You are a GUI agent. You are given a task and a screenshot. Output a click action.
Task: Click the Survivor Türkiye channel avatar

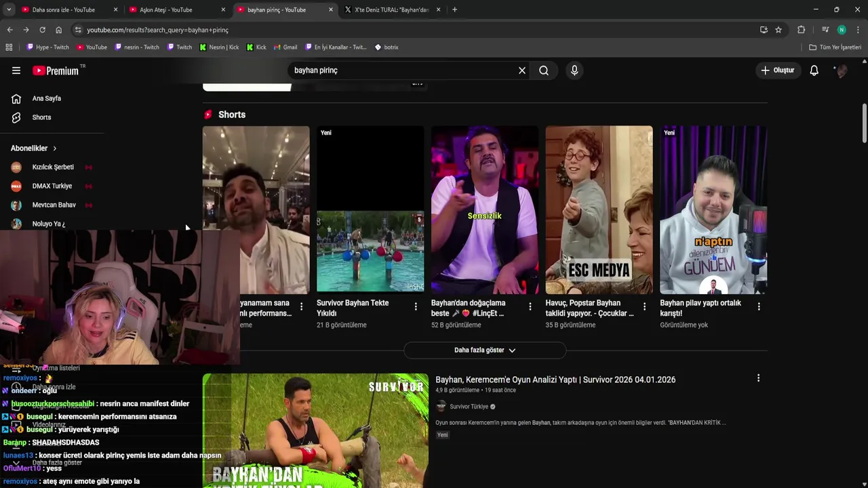(441, 407)
